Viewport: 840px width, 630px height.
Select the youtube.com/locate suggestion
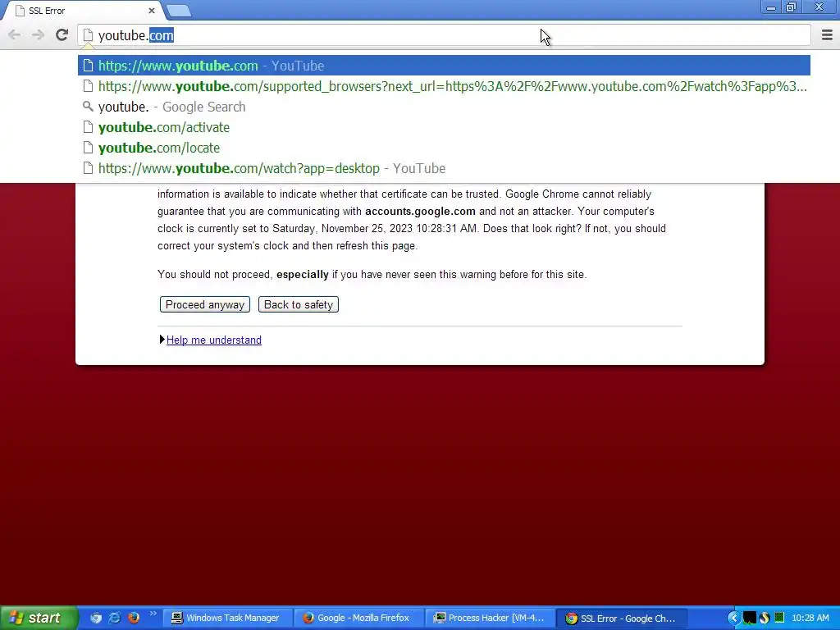pos(444,148)
